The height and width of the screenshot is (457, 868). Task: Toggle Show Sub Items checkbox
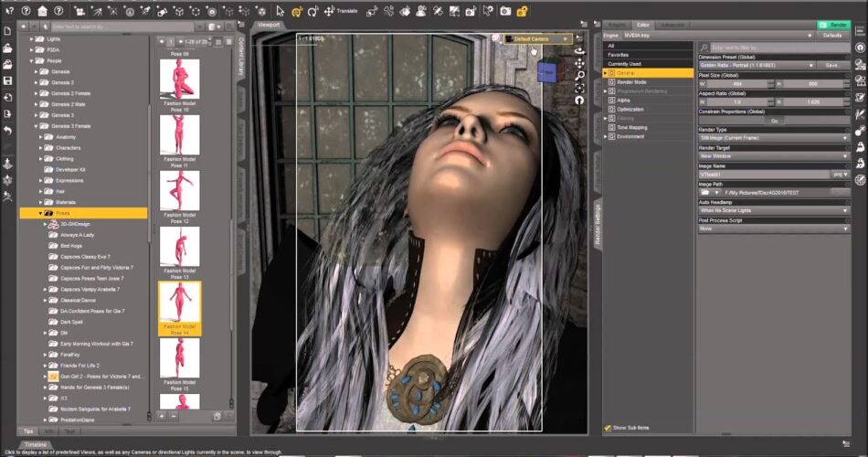[x=608, y=427]
